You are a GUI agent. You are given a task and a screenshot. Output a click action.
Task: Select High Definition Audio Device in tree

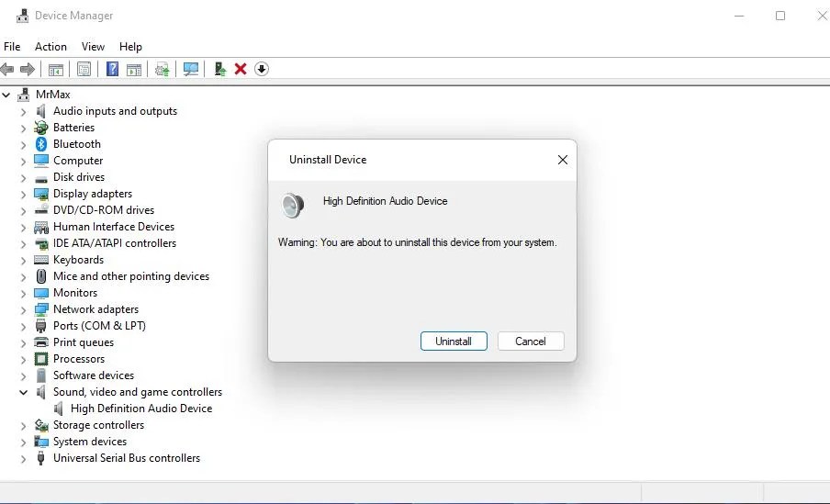coord(141,409)
